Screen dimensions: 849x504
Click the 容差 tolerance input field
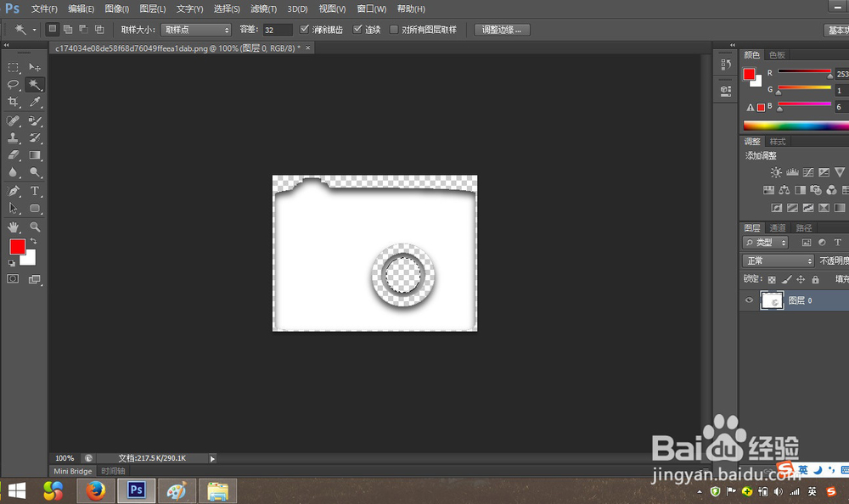point(278,30)
